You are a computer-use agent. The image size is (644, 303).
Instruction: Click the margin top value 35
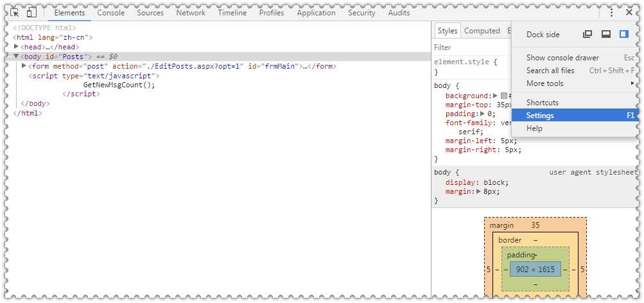tap(535, 225)
